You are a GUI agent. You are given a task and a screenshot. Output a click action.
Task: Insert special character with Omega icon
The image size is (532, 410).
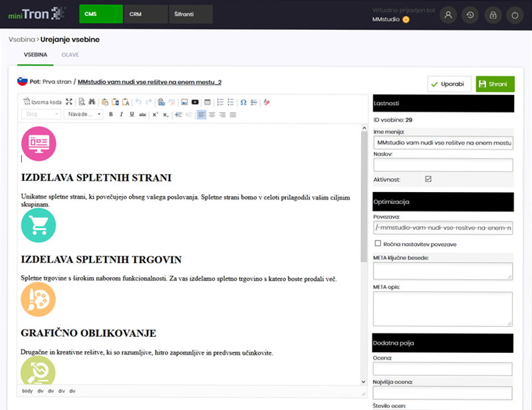(243, 102)
